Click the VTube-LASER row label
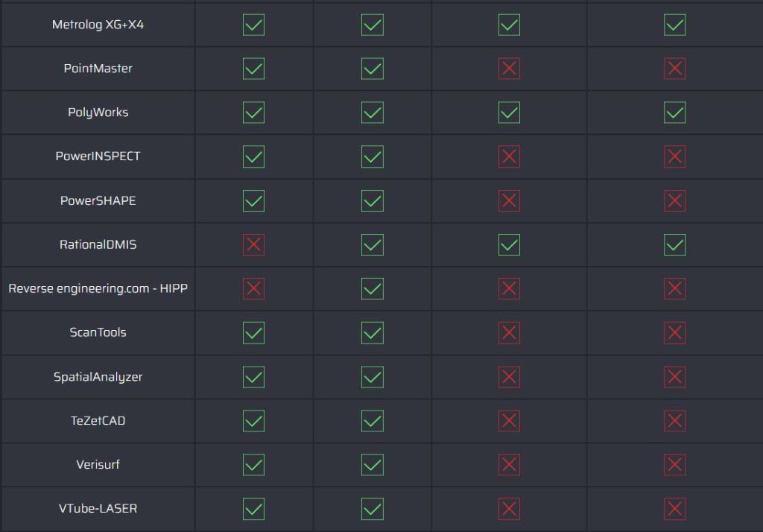 click(98, 509)
